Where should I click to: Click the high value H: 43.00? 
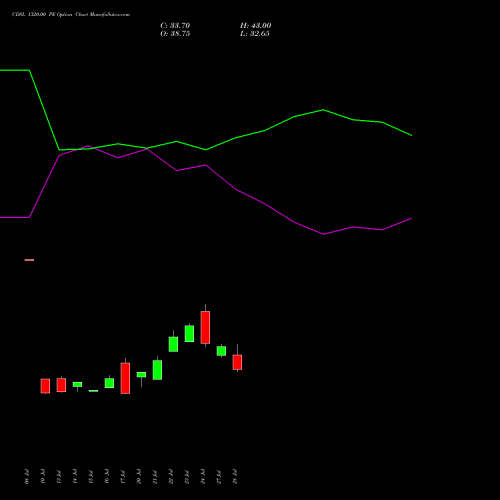[255, 26]
